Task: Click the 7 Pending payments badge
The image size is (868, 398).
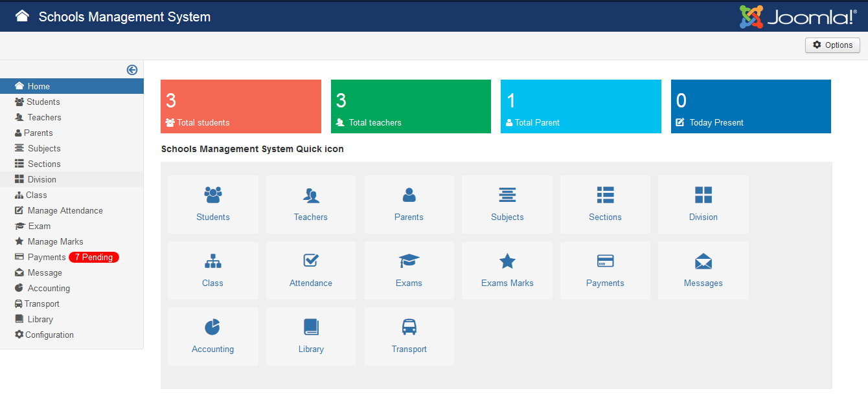Action: [94, 257]
